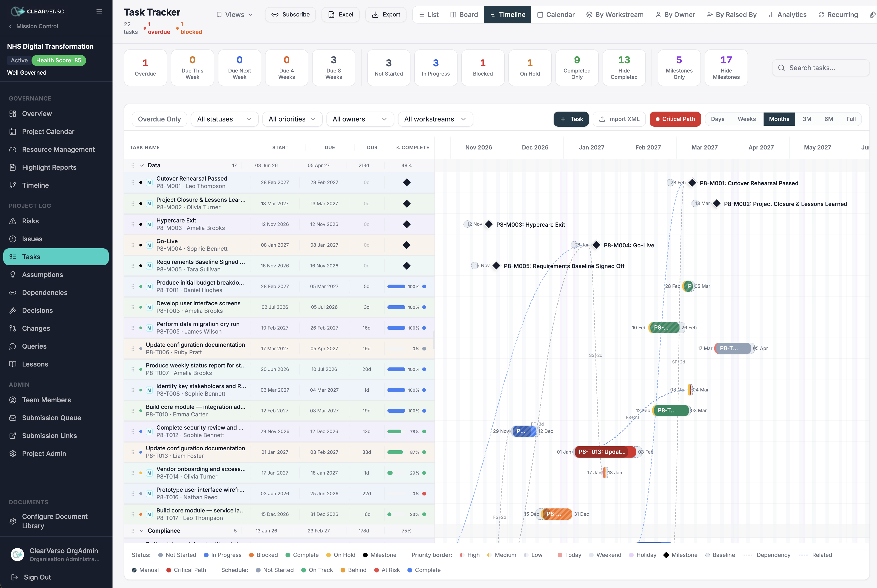Toggle the Completed Only filter card
877x588 pixels.
(x=577, y=68)
